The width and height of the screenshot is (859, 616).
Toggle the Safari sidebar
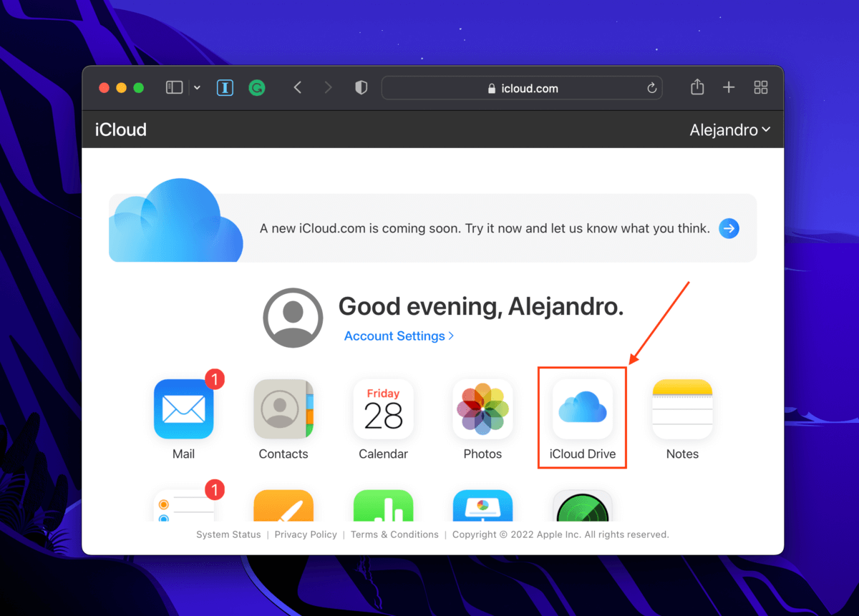[174, 87]
